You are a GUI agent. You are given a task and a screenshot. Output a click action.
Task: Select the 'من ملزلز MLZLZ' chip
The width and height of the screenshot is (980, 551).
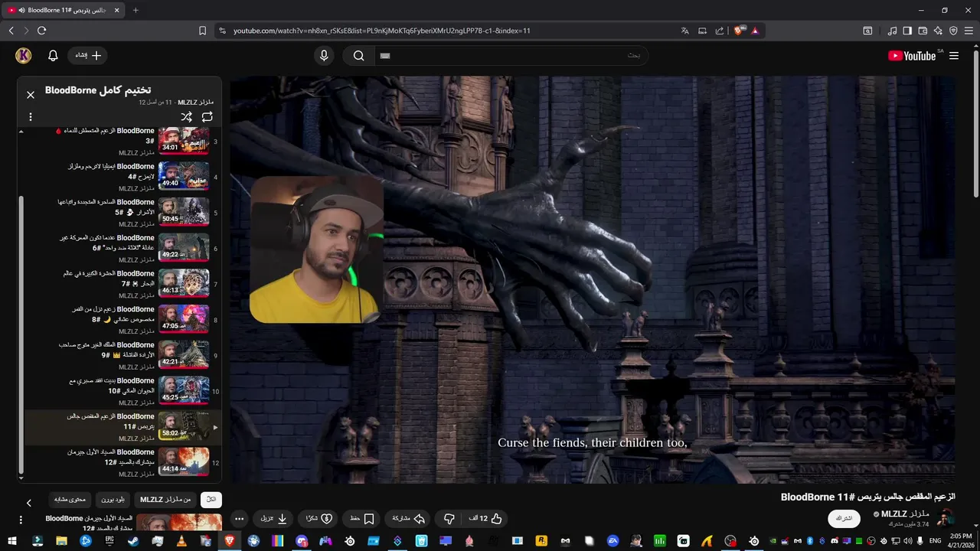(x=165, y=500)
